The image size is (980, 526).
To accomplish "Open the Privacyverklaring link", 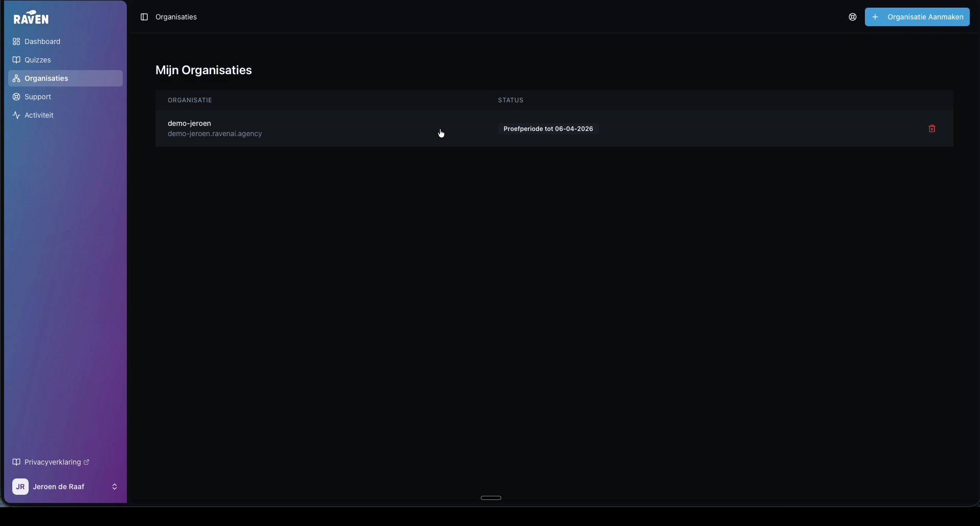I will point(52,462).
